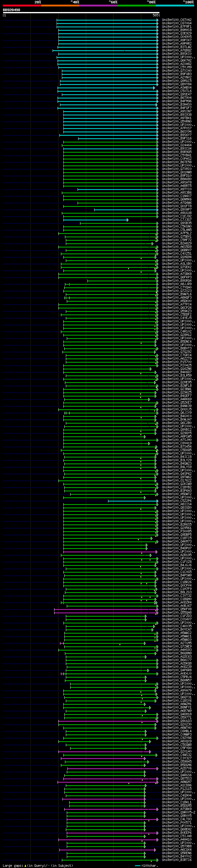
Task: Click hit label UniRef100_A7PXS7
Action: [x=177, y=128]
